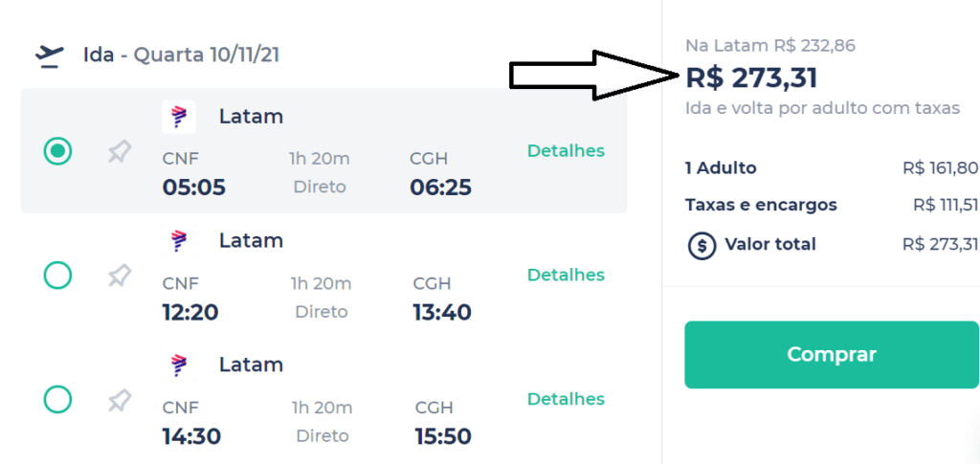
Task: Pin the 14:30 Latam flight
Action: tap(119, 400)
